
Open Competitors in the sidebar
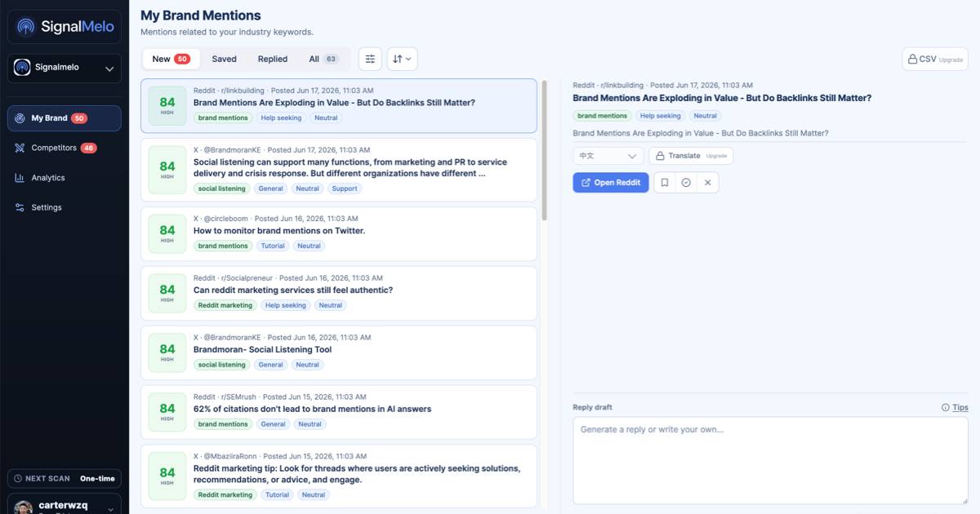tap(65, 148)
